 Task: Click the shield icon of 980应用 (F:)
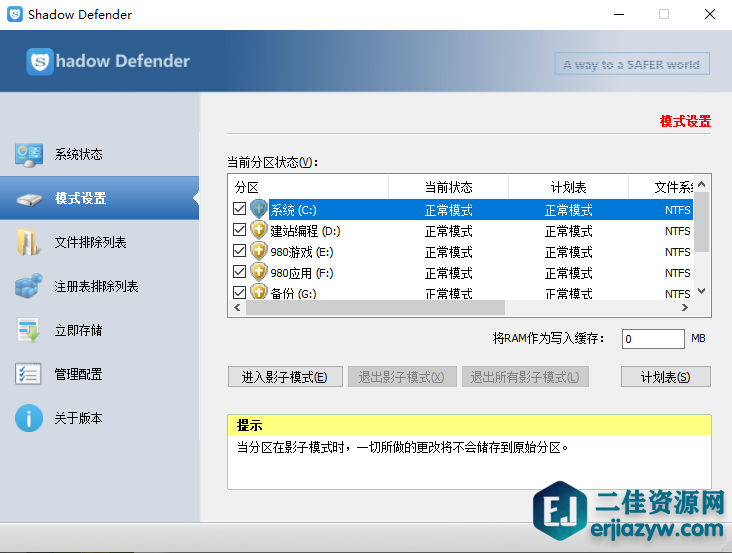[259, 272]
